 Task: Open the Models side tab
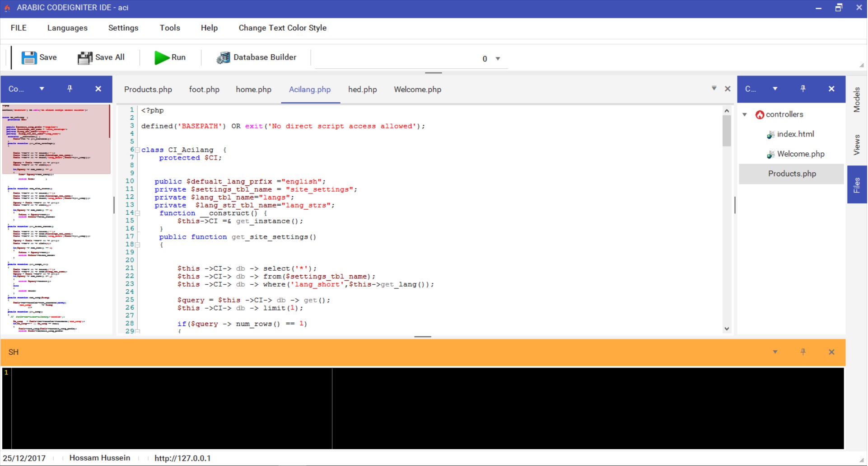pos(856,100)
